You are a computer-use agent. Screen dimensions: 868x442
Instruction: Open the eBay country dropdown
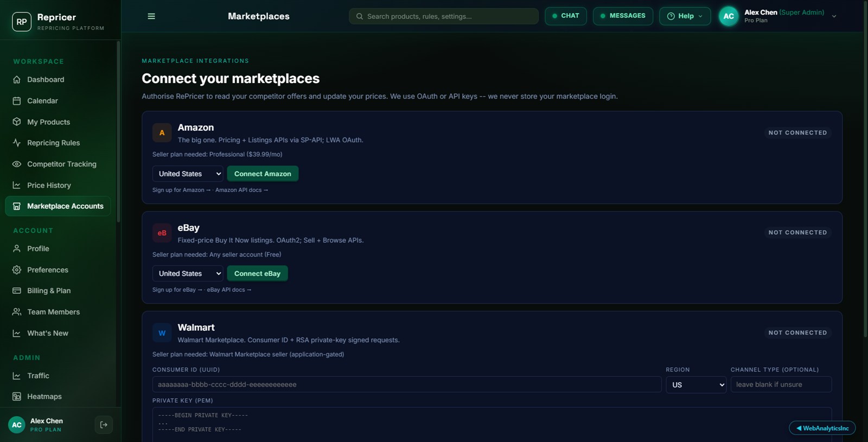[188, 273]
